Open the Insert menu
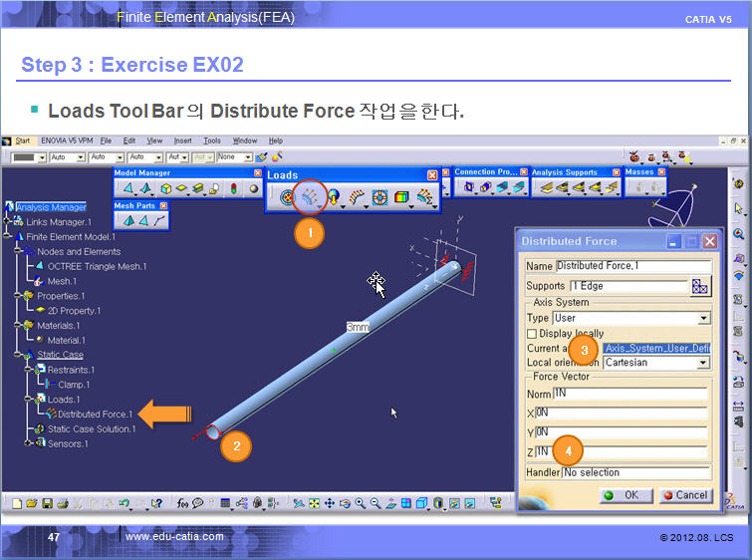 tap(182, 140)
